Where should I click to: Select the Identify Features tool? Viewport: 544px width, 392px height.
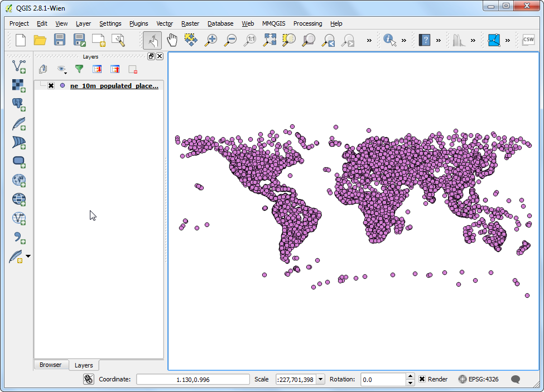click(x=390, y=40)
